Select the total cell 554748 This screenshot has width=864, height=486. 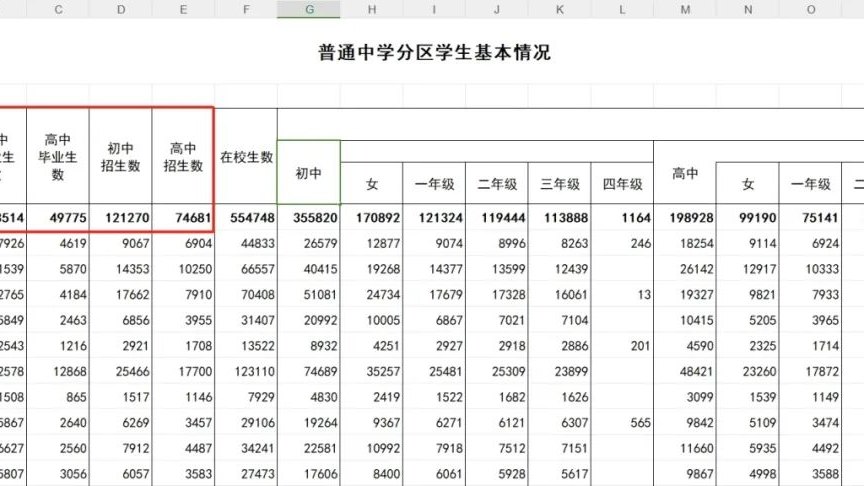[x=246, y=218]
